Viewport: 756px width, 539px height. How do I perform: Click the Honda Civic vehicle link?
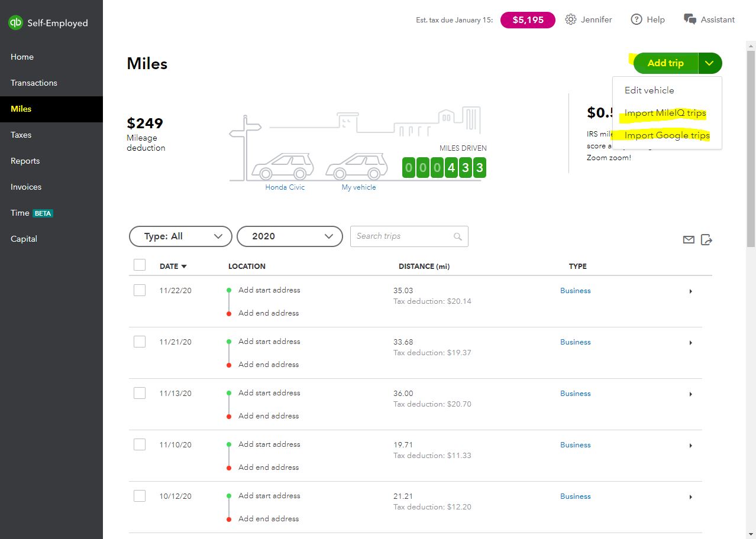(285, 187)
